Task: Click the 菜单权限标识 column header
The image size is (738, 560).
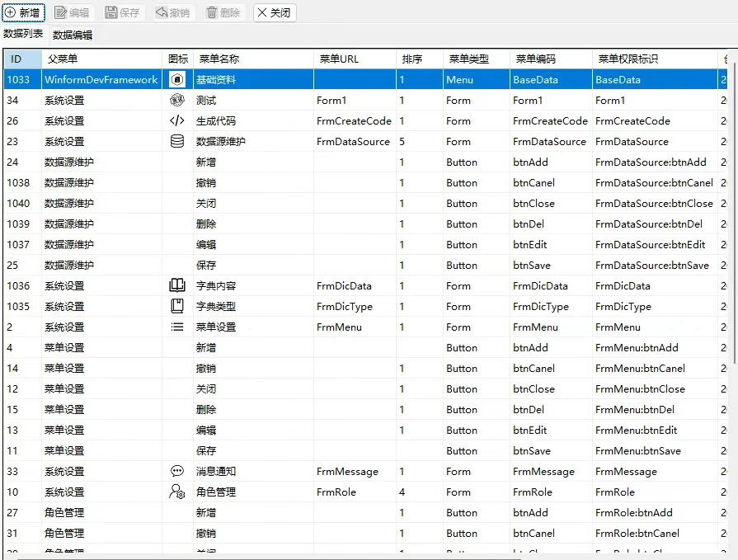Action: coord(655,59)
